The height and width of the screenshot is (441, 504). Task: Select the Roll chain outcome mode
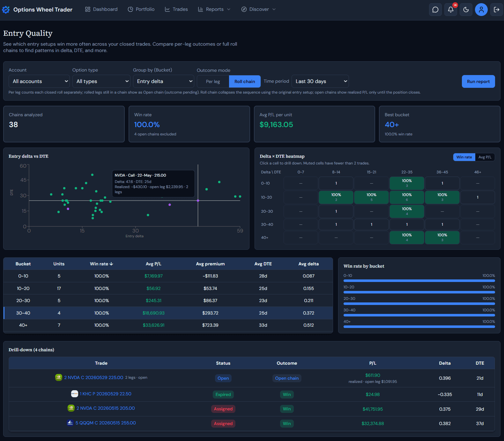click(245, 81)
